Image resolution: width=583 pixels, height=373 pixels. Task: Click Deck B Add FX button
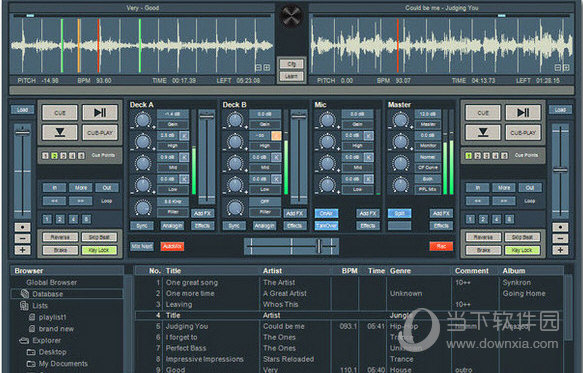click(x=294, y=213)
